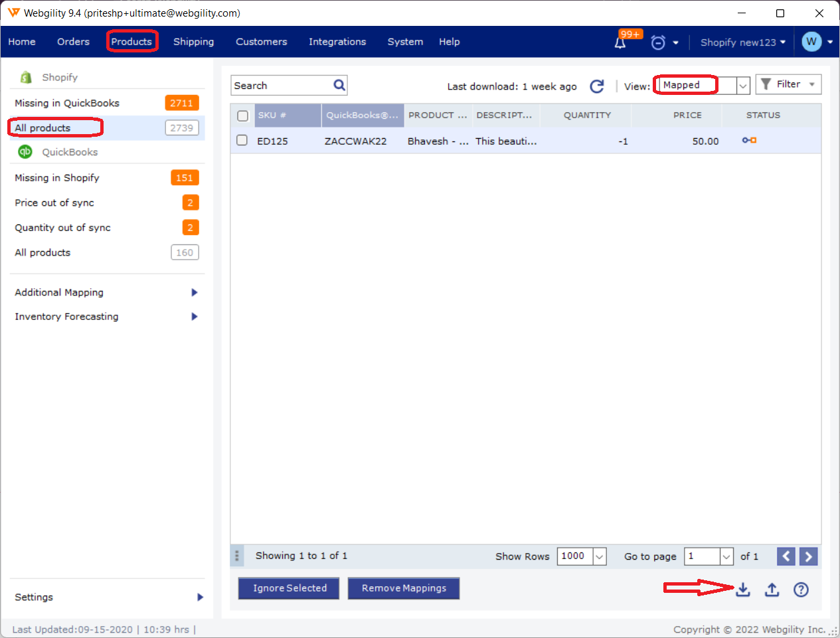The height and width of the screenshot is (638, 840).
Task: Click the ZACCWAK22 QuickBooks cell
Action: [x=355, y=141]
